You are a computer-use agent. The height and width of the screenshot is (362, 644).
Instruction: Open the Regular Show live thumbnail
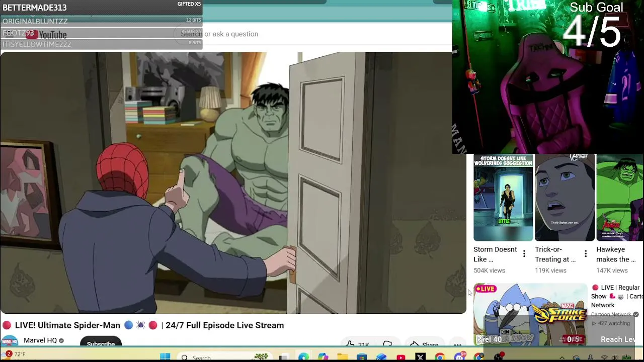[530, 314]
